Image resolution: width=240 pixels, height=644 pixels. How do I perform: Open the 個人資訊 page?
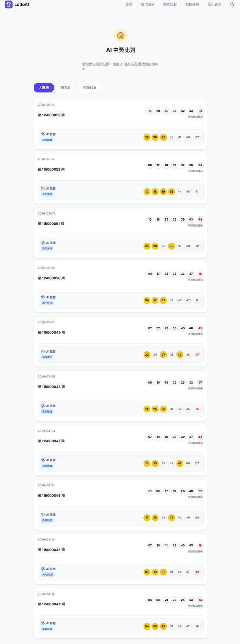[x=214, y=4]
